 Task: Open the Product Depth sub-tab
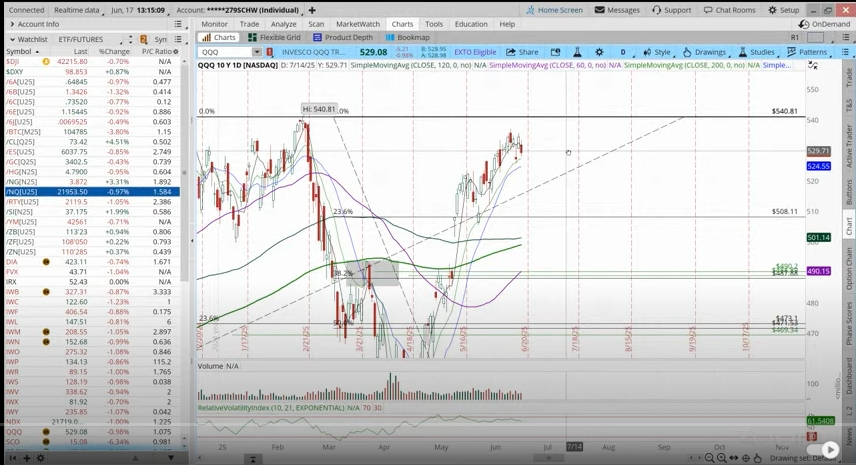pos(343,37)
